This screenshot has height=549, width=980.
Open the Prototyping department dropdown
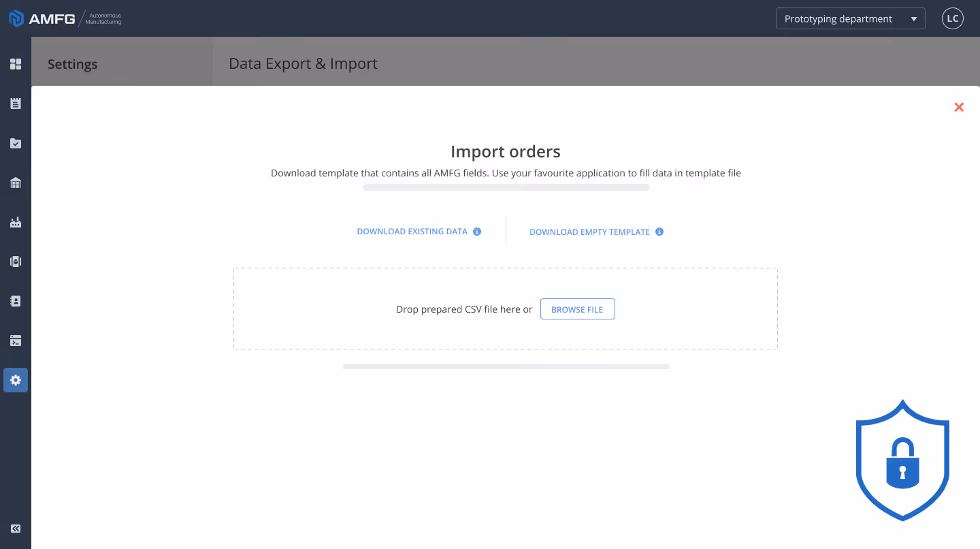coord(850,18)
